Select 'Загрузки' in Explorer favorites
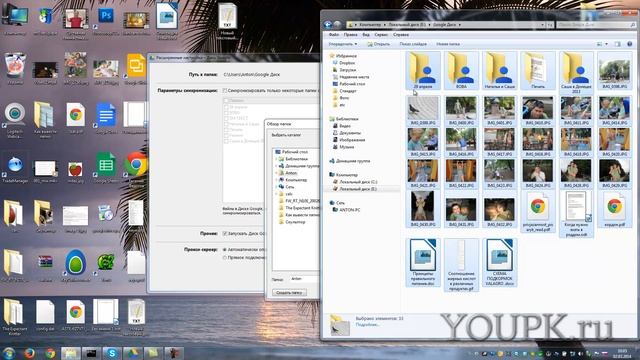Screen dimensions: 640x360 (x=344, y=70)
